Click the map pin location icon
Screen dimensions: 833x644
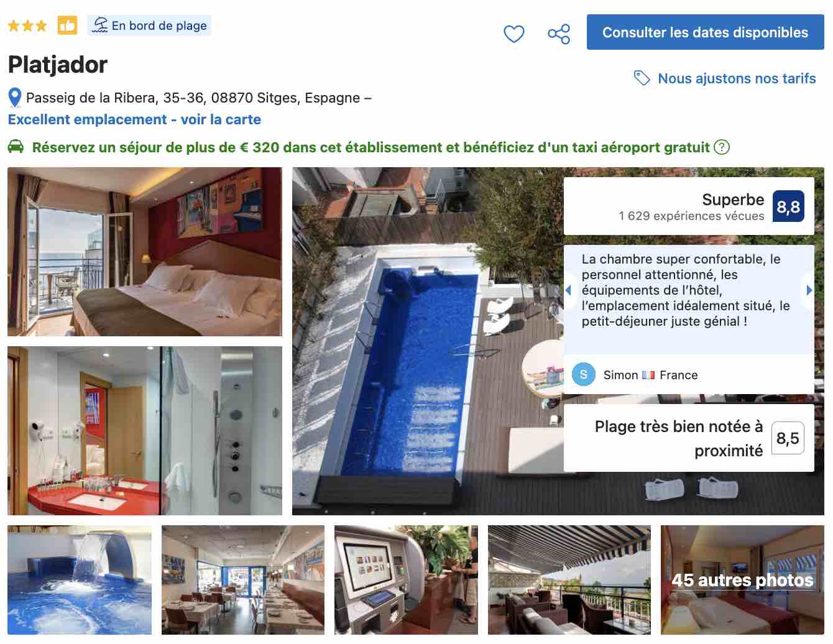pyautogui.click(x=15, y=98)
